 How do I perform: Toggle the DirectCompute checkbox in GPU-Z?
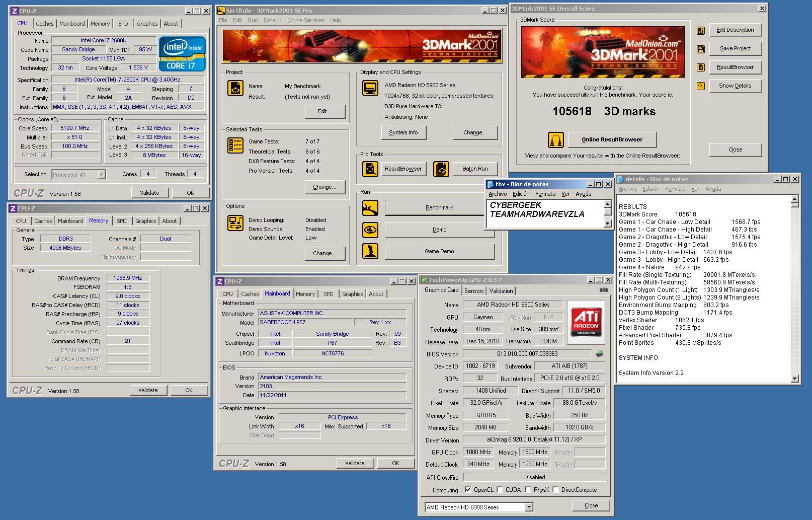555,489
